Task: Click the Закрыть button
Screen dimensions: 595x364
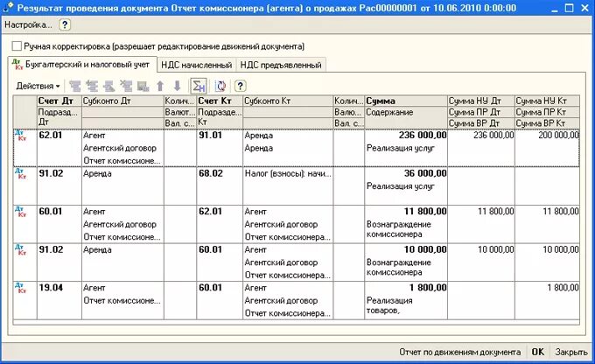Action: (x=571, y=353)
